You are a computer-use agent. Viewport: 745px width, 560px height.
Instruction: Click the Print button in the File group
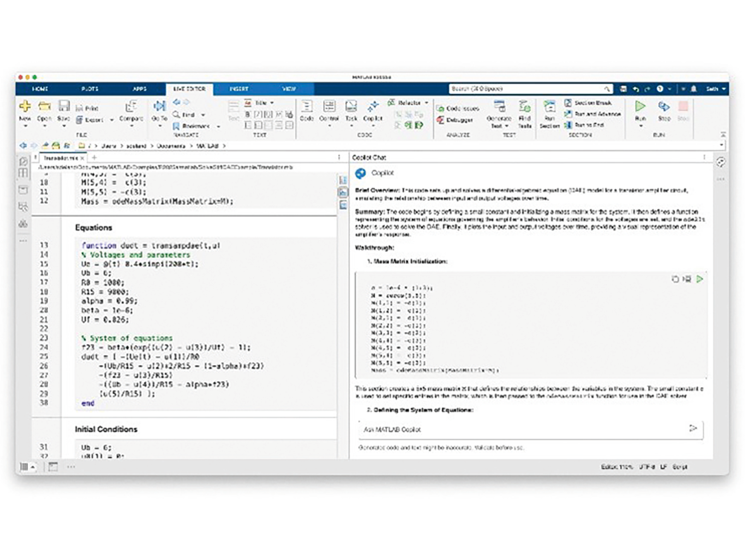point(87,108)
